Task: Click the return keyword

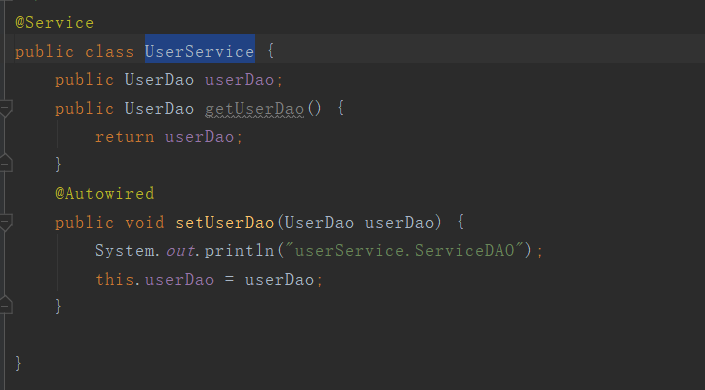Action: click(125, 137)
